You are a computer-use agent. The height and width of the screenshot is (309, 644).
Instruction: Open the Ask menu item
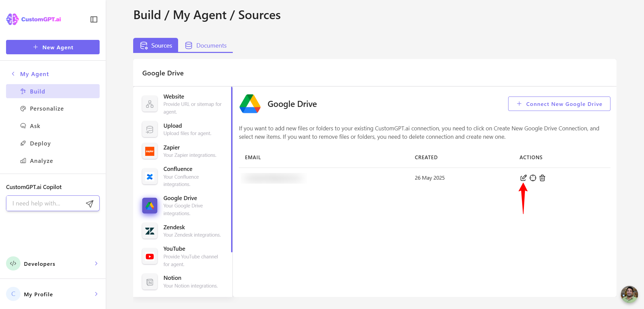click(x=53, y=126)
